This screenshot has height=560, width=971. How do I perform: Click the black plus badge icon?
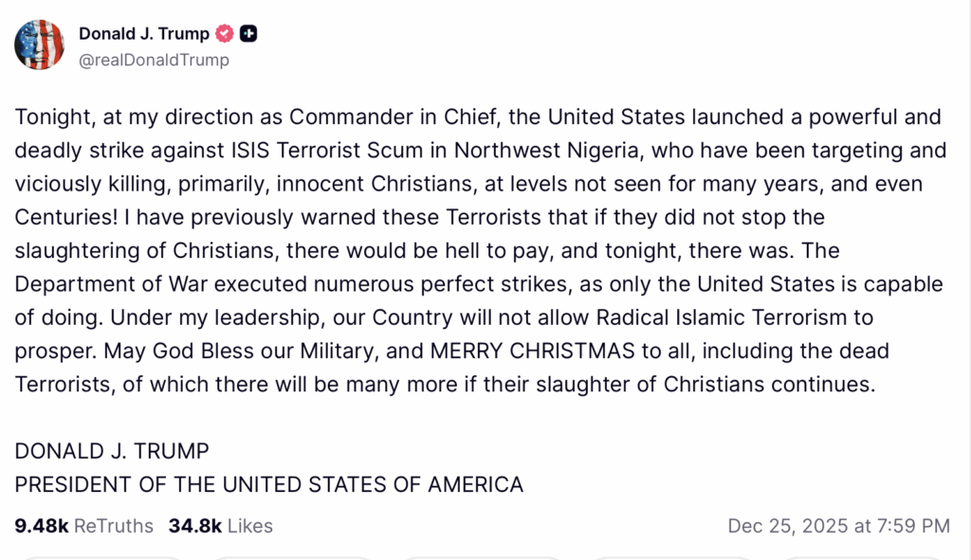click(248, 34)
